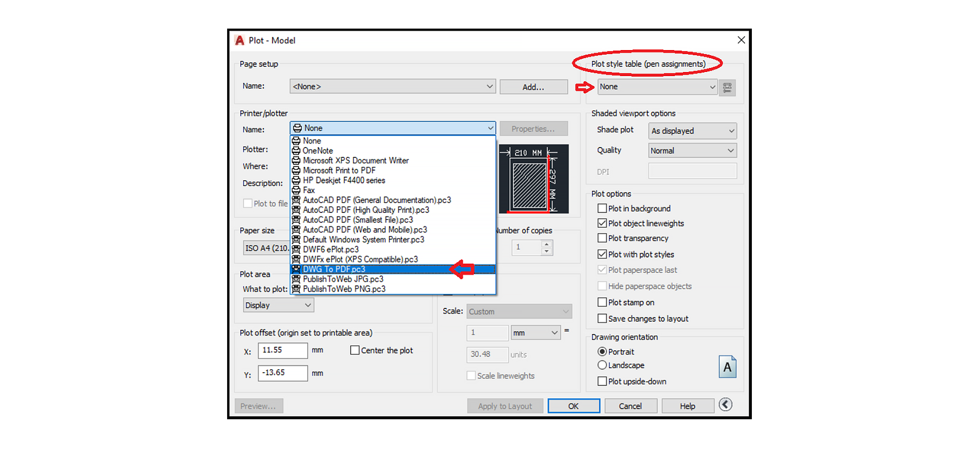Check Save changes to layout
The image size is (980, 455).
tap(602, 319)
